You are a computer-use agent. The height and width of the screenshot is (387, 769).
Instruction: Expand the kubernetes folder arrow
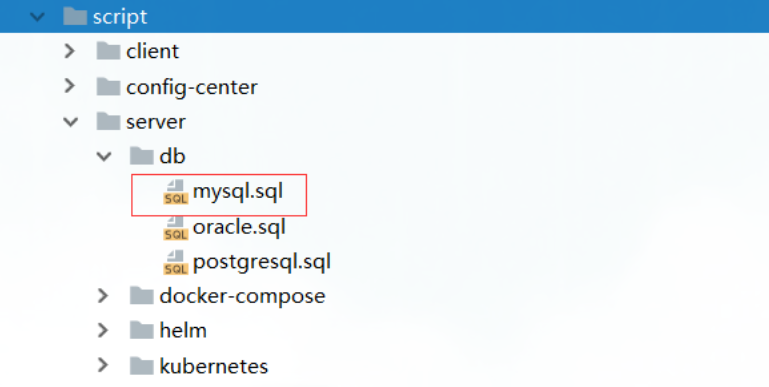click(103, 365)
